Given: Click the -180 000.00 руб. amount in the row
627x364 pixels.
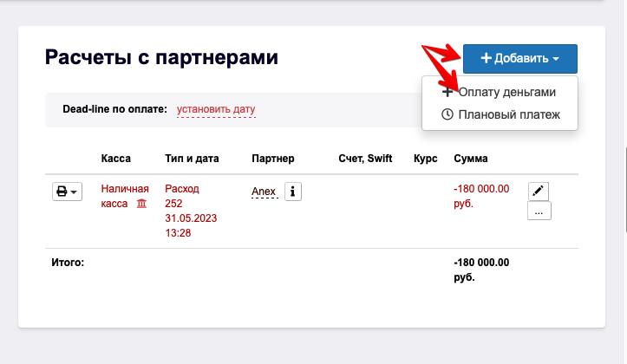Looking at the screenshot, I should (x=481, y=196).
